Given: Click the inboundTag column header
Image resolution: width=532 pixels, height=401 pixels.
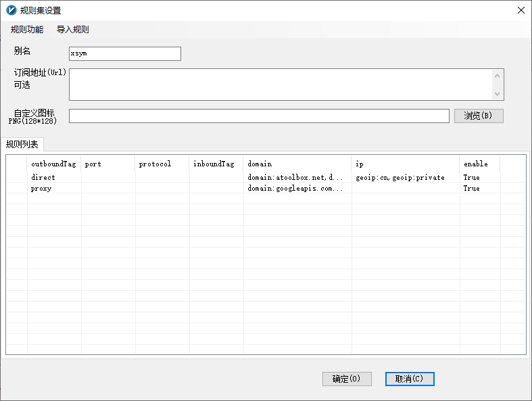Looking at the screenshot, I should pyautogui.click(x=216, y=164).
